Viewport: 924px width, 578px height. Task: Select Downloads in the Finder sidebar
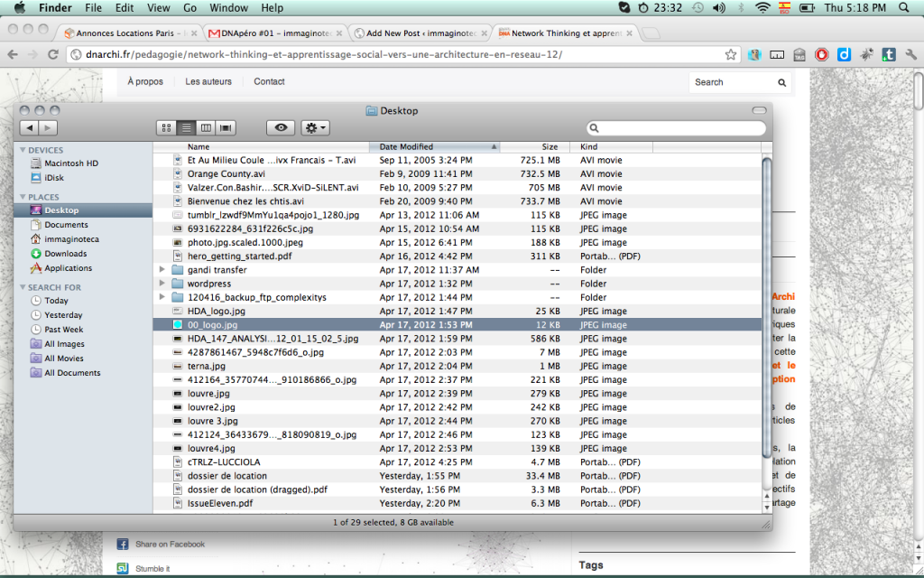tap(65, 254)
